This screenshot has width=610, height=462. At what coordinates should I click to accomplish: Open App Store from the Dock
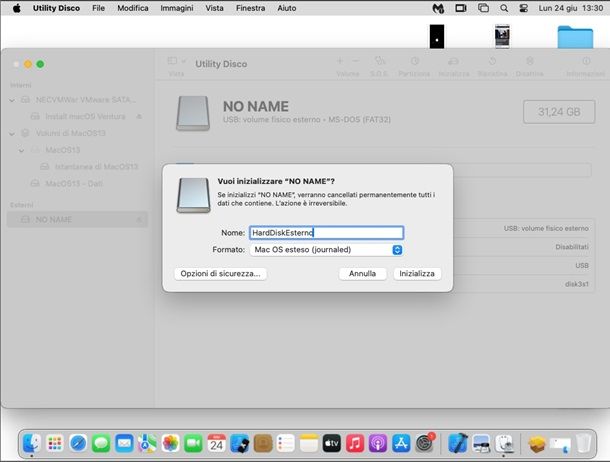click(x=401, y=443)
